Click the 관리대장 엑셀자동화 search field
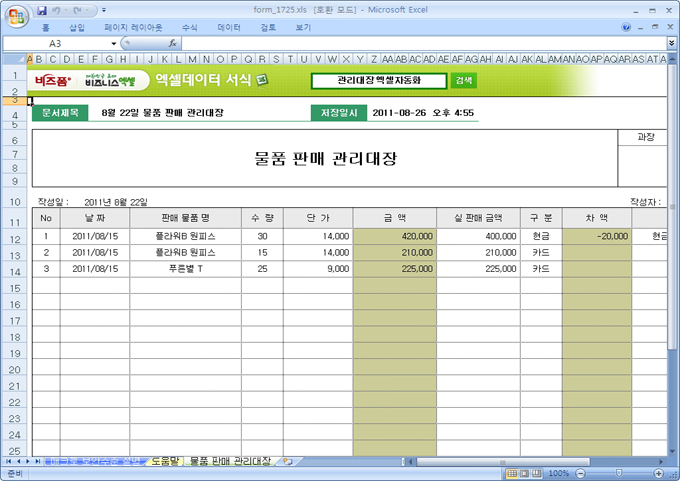The height and width of the screenshot is (481, 680). click(x=378, y=80)
